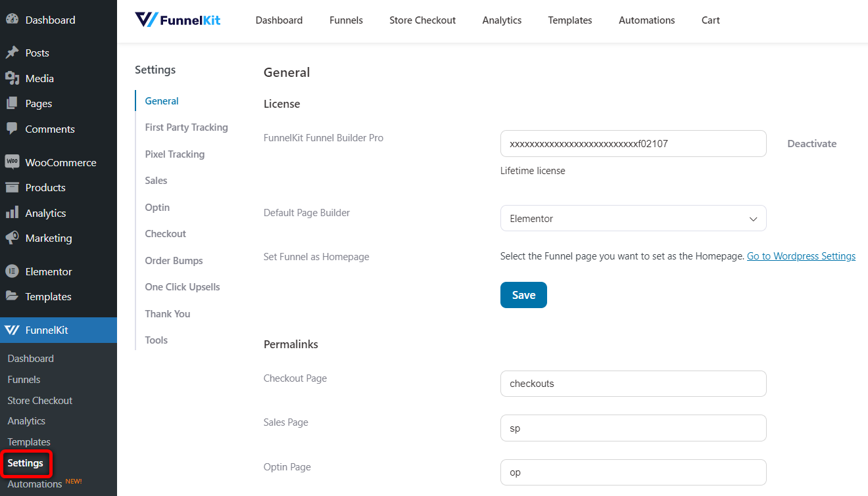Open Media library icon in sidebar
This screenshot has width=868, height=496.
tap(12, 78)
